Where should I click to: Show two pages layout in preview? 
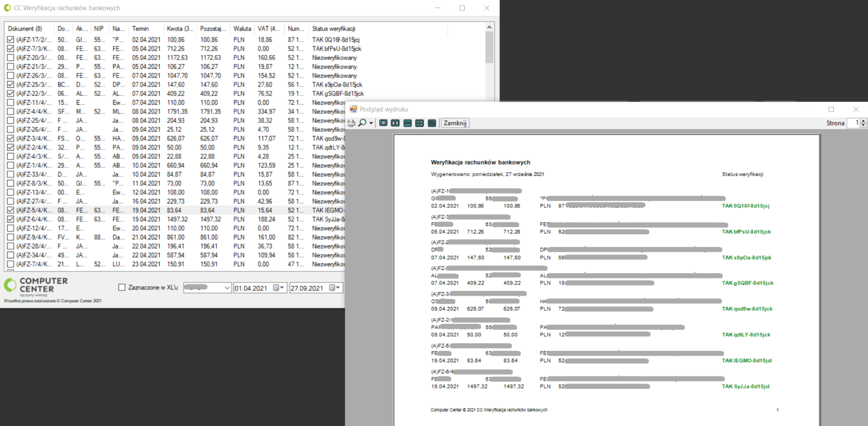(395, 123)
